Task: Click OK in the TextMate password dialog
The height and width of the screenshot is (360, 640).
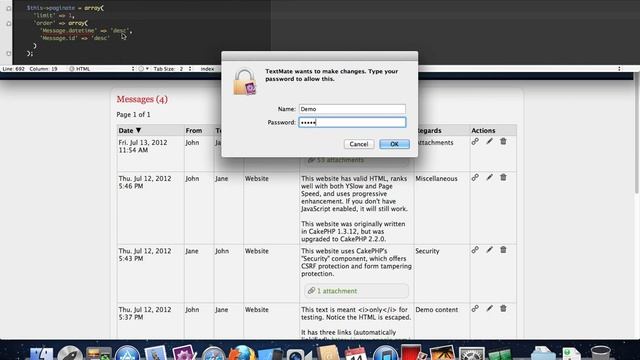Action: click(x=394, y=144)
